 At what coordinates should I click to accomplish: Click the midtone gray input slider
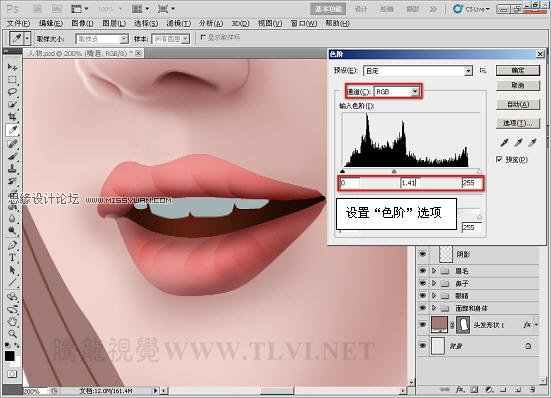(394, 171)
